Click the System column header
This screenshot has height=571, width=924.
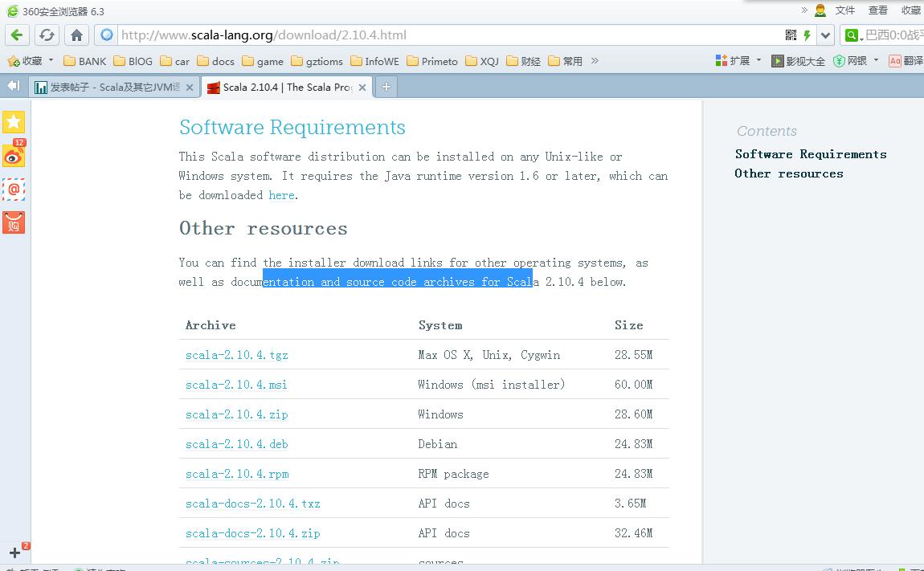[x=440, y=325]
